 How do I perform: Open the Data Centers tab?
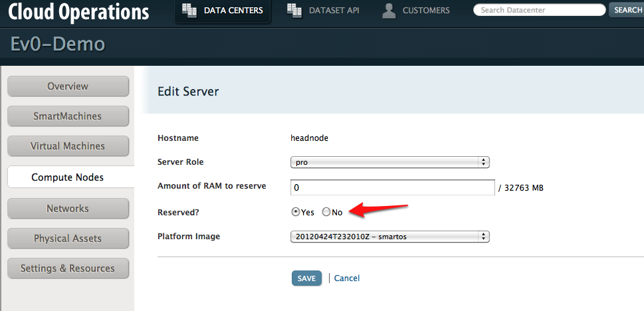point(233,11)
